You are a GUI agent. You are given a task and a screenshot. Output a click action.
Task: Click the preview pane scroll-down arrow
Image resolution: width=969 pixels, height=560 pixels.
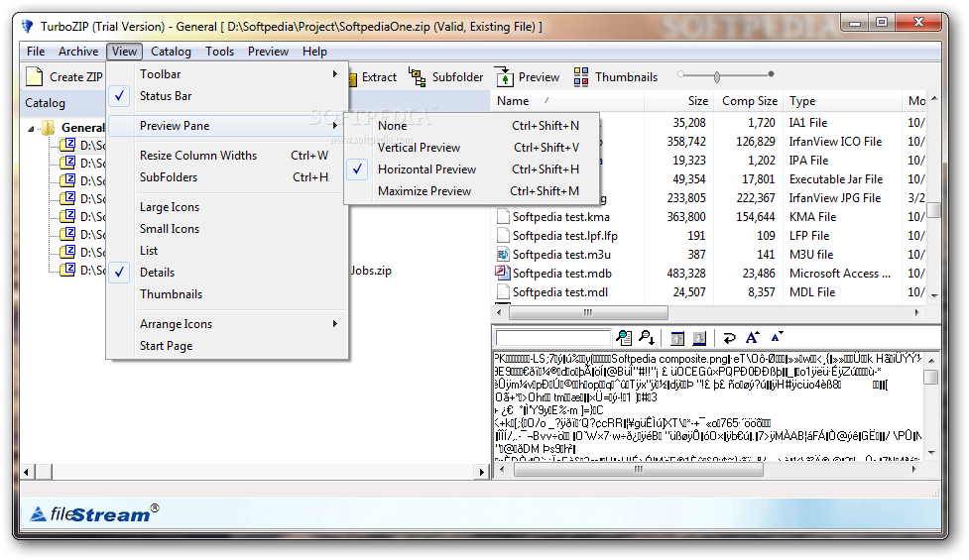(931, 453)
